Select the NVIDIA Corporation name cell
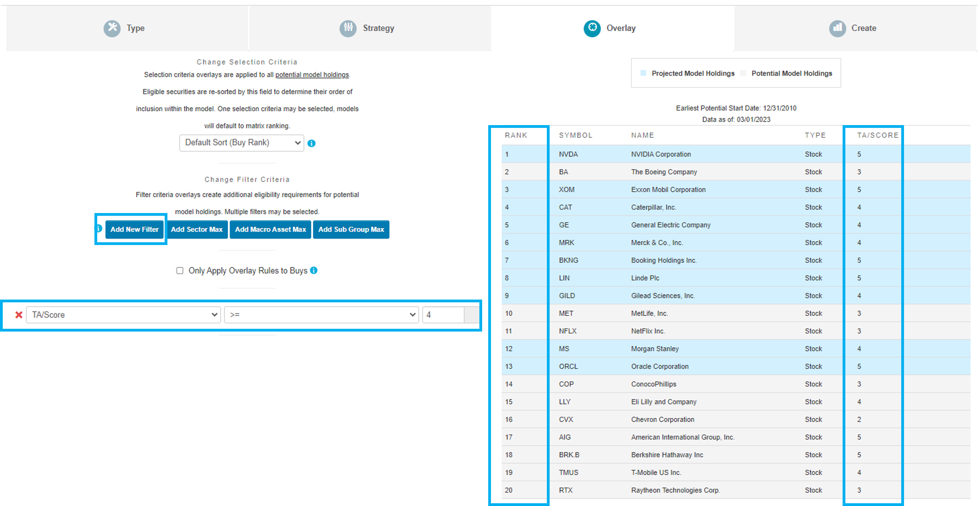The image size is (980, 506). point(661,154)
